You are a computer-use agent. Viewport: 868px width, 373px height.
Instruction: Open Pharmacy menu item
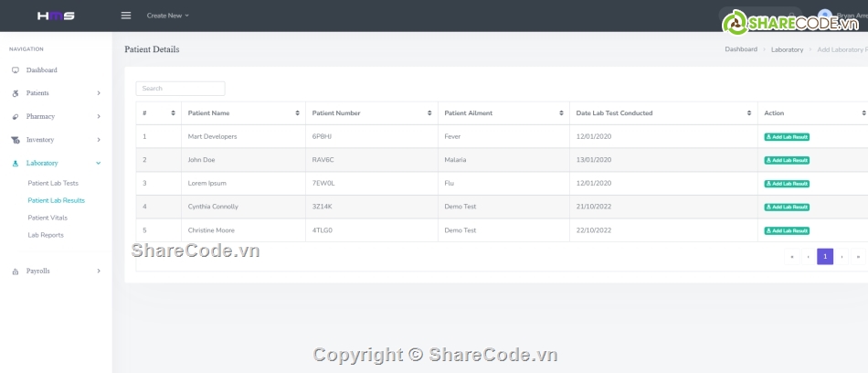pyautogui.click(x=40, y=116)
